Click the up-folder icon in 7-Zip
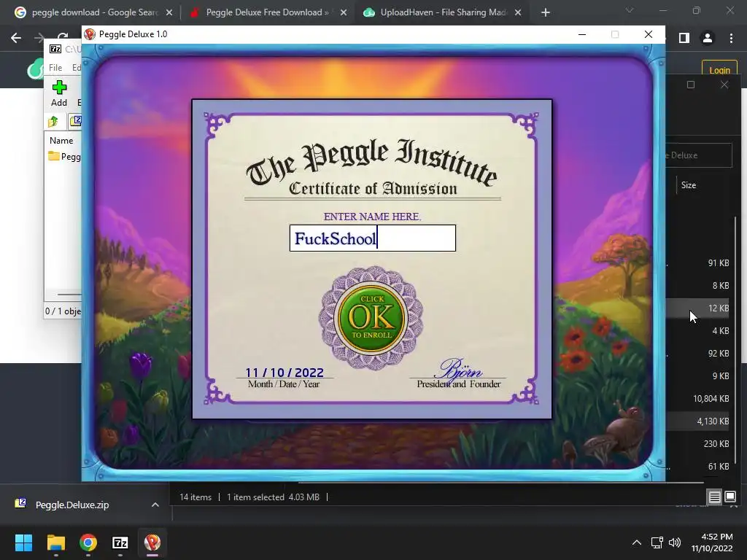The width and height of the screenshot is (747, 560). pos(53,122)
